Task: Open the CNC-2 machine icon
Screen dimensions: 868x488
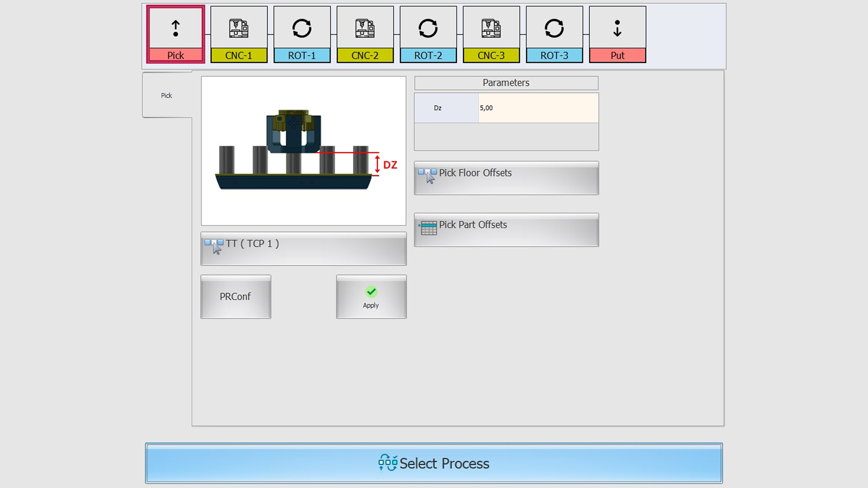Action: [x=365, y=33]
